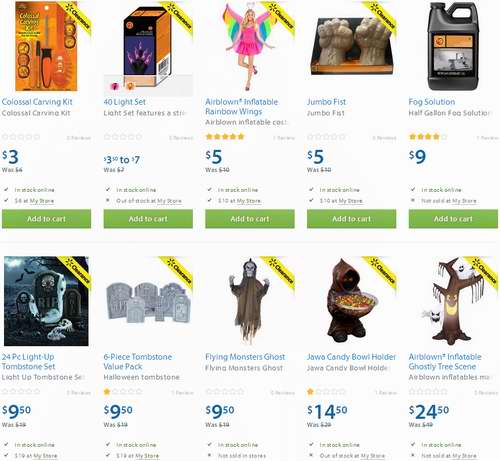Screen dimensions: 500x461
Task: Add Colossal Carving Kit to cart
Action: (46, 219)
